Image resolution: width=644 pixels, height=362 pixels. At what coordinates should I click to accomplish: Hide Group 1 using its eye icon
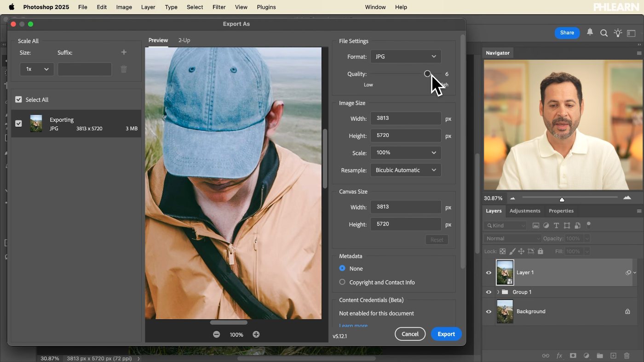(x=489, y=292)
